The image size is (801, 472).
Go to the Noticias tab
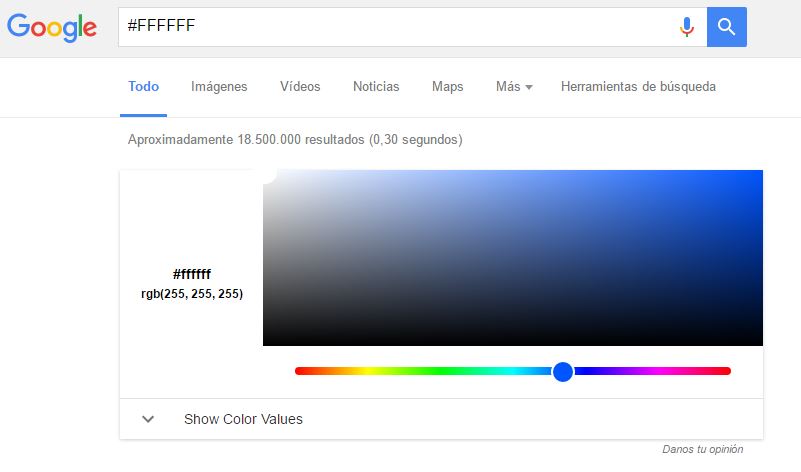[376, 87]
